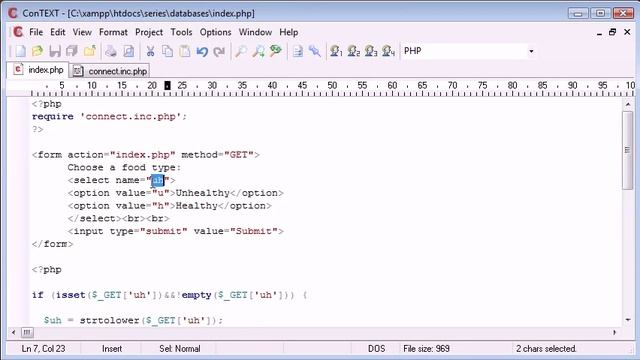640x360 pixels.
Task: Click the Find Next icon
Action: pos(258,51)
